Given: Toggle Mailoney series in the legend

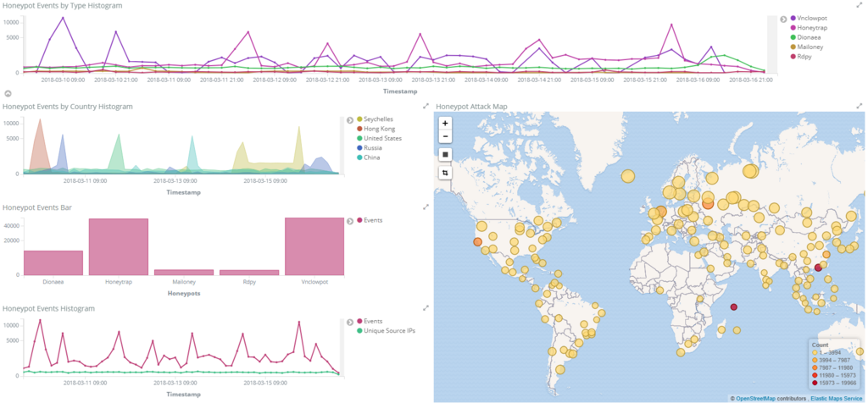Looking at the screenshot, I should click(807, 47).
